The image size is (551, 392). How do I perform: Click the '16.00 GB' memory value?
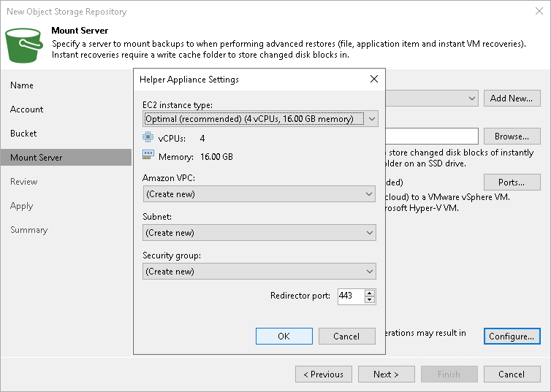[216, 156]
